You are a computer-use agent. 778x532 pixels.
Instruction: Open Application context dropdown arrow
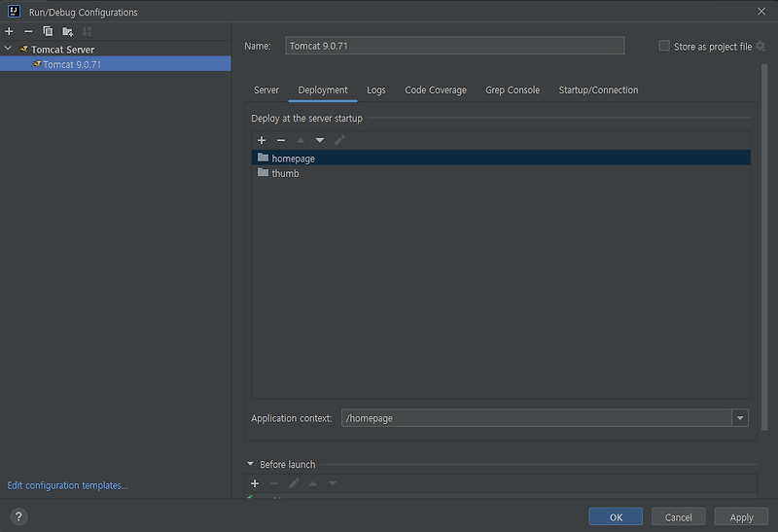point(740,418)
